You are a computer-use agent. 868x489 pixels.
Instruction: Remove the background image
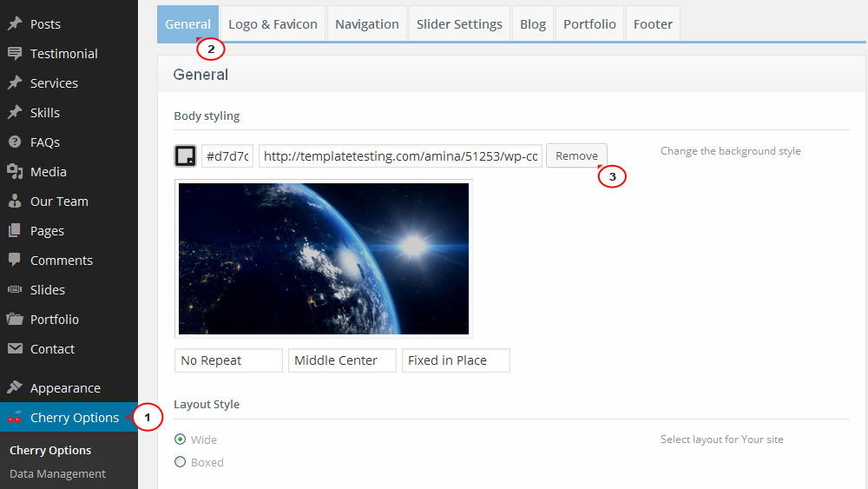coord(576,155)
